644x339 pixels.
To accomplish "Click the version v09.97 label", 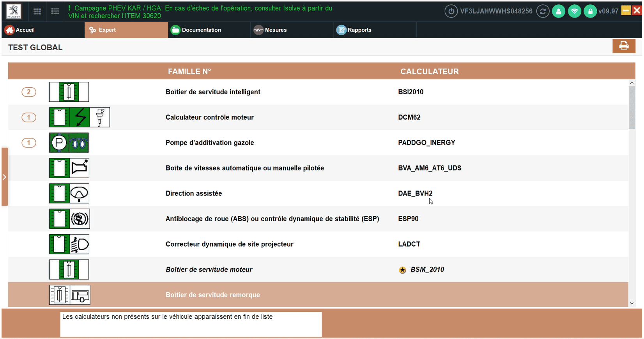I will [609, 11].
